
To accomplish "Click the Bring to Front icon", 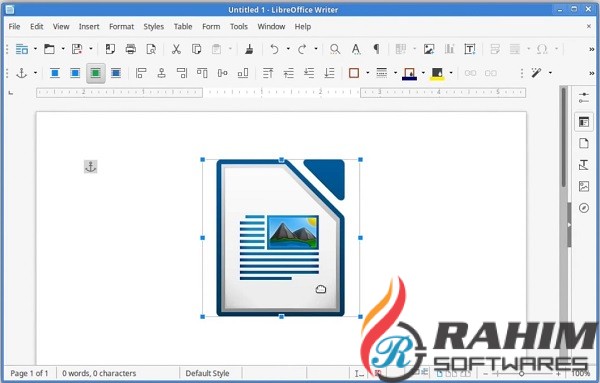I will (x=268, y=73).
